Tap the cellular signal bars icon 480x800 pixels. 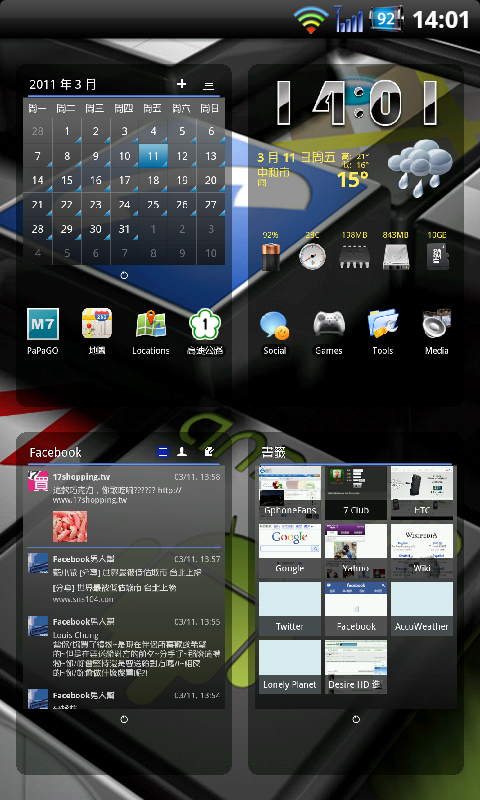(349, 19)
